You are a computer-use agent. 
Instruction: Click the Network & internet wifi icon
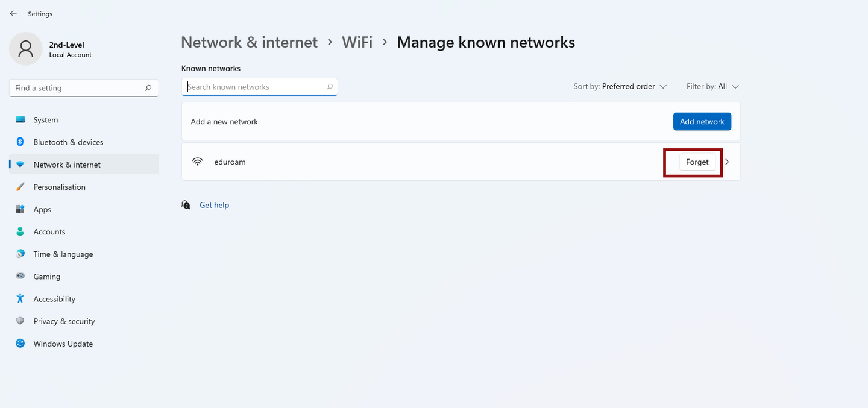coord(20,165)
